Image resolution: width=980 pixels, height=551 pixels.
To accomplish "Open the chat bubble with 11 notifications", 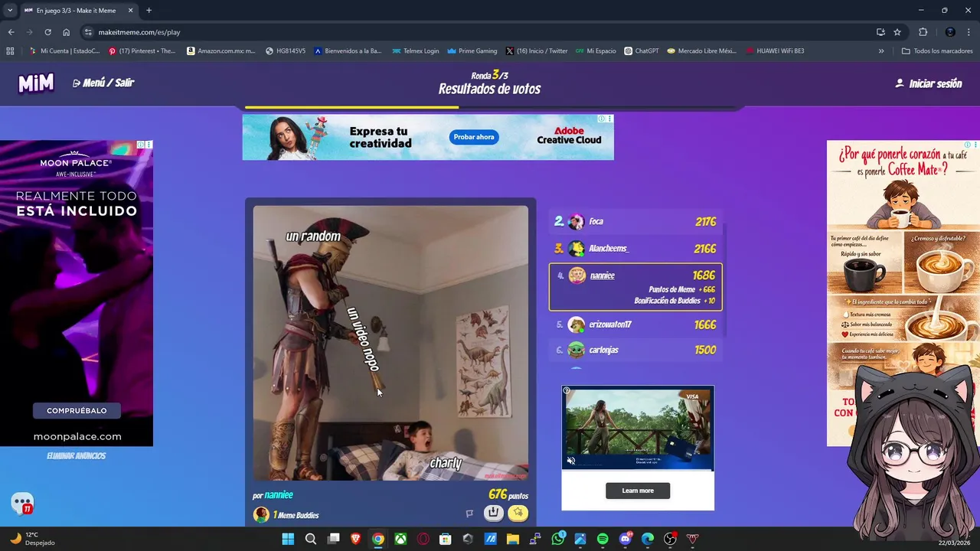I will 22,504.
